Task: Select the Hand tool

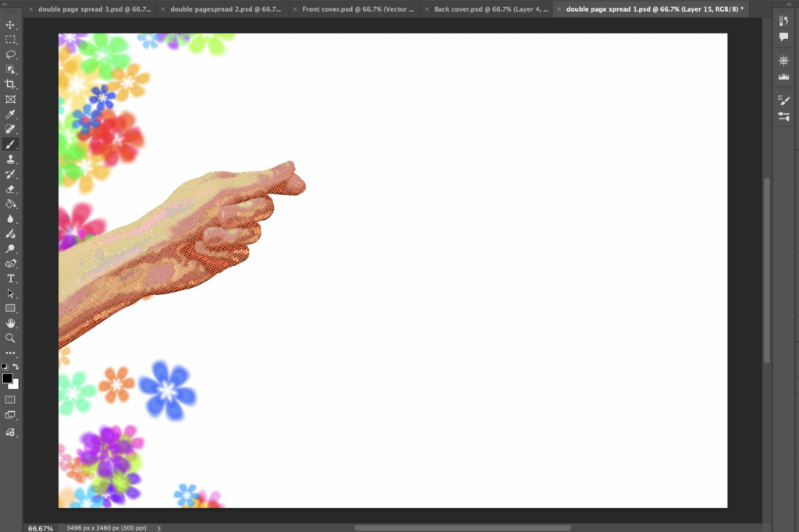Action: (11, 323)
